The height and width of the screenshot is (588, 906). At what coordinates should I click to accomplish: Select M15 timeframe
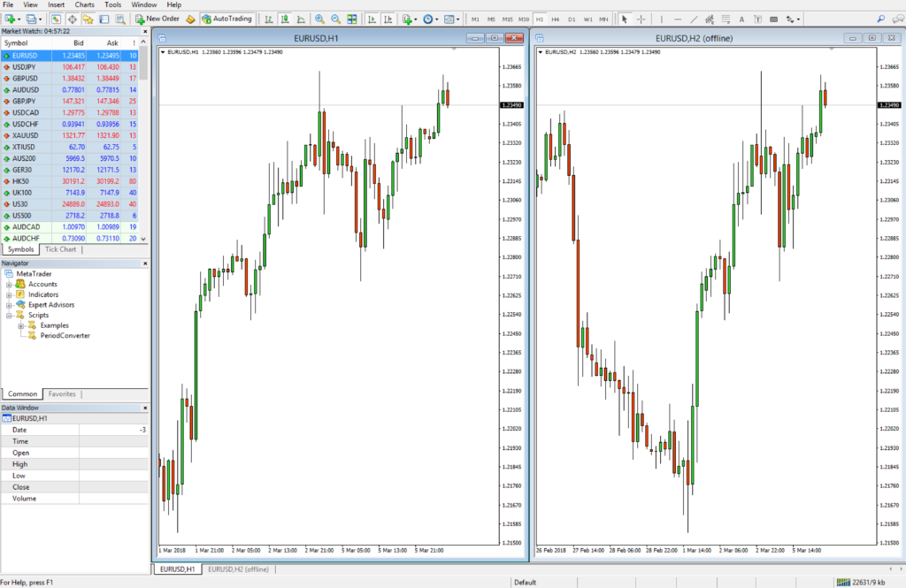[507, 19]
